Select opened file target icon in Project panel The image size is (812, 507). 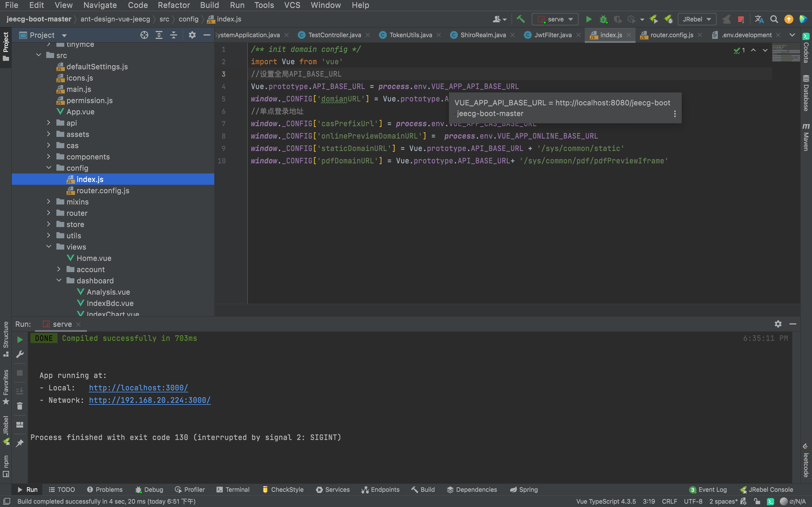[144, 35]
